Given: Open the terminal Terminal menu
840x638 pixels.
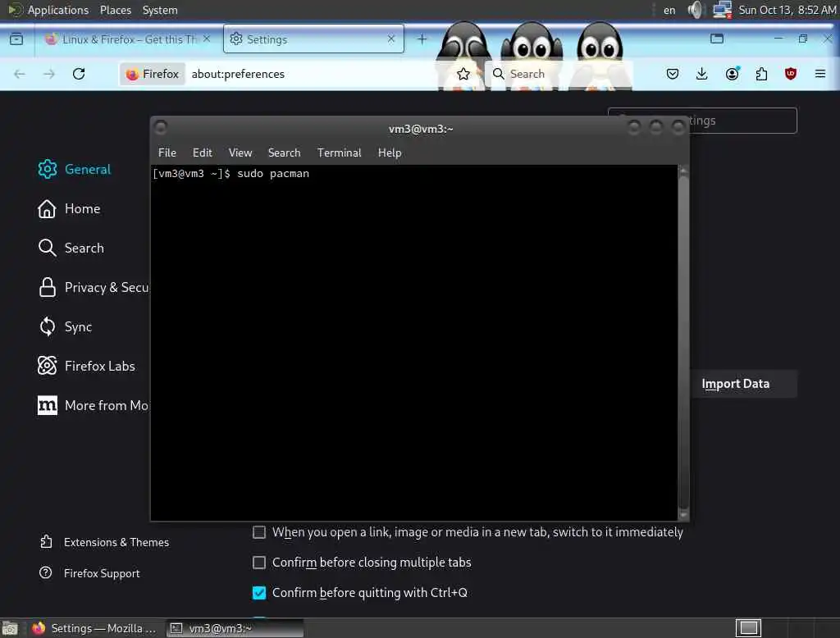Looking at the screenshot, I should tap(339, 153).
